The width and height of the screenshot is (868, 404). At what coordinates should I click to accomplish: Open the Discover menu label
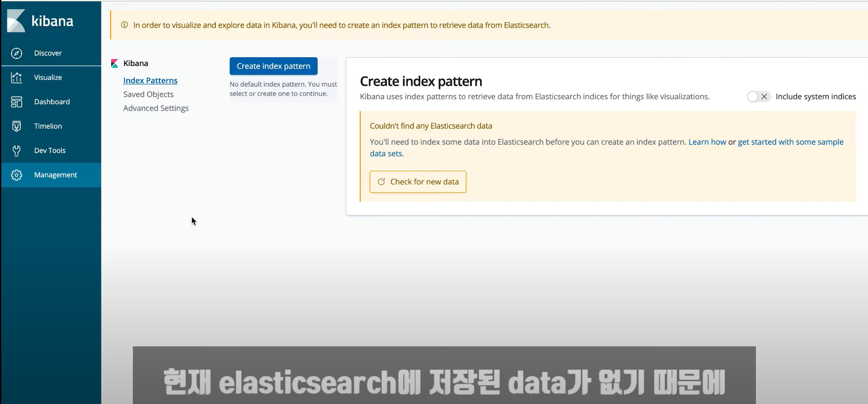click(x=48, y=53)
